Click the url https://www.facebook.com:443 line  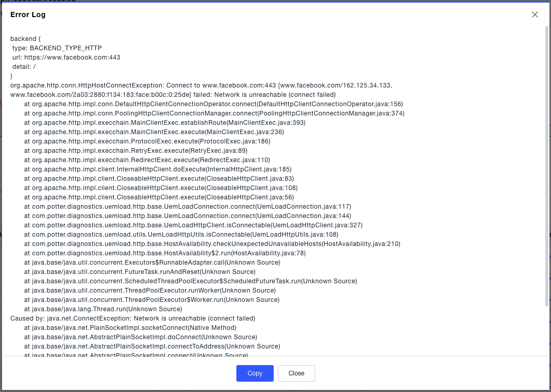pyautogui.click(x=66, y=57)
